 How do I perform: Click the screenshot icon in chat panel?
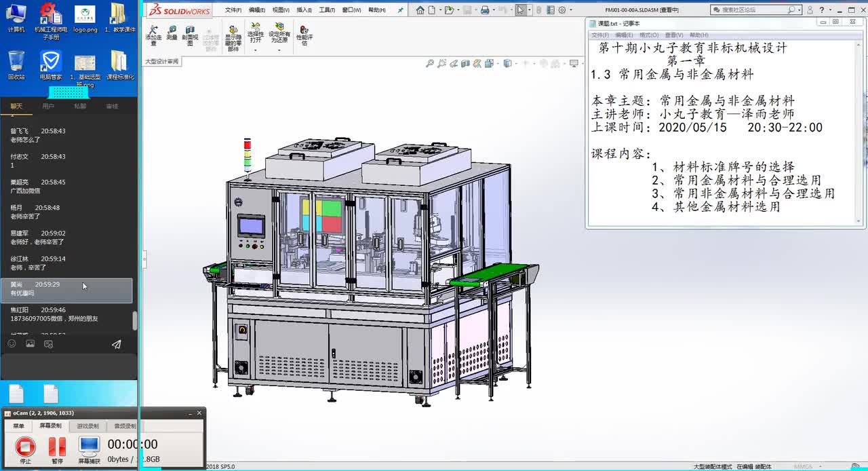coord(48,344)
